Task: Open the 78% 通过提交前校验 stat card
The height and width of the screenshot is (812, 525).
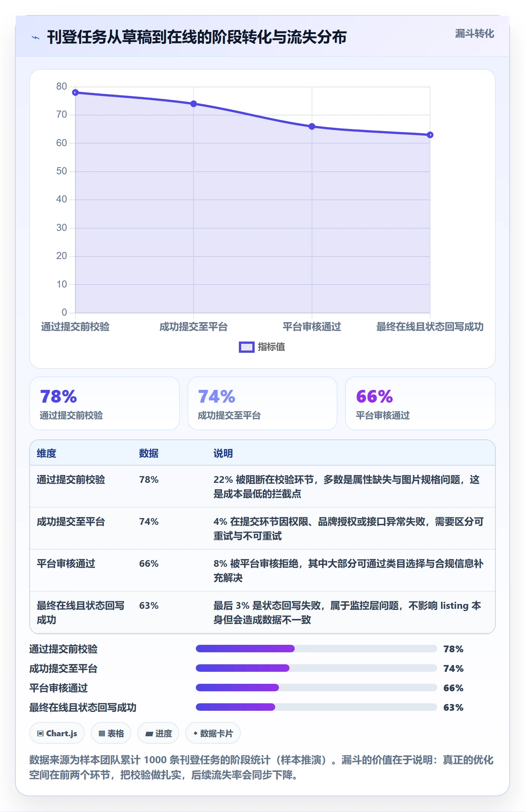Action: coord(105,403)
